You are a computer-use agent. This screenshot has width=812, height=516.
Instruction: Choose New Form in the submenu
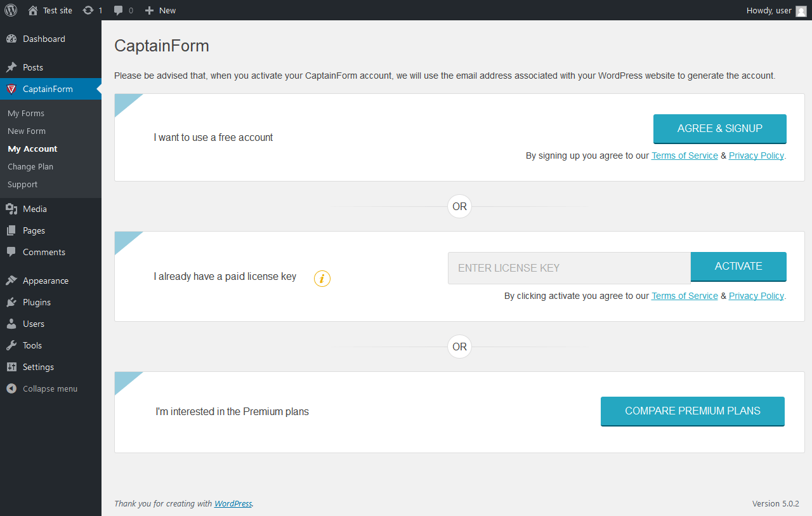[x=27, y=131]
